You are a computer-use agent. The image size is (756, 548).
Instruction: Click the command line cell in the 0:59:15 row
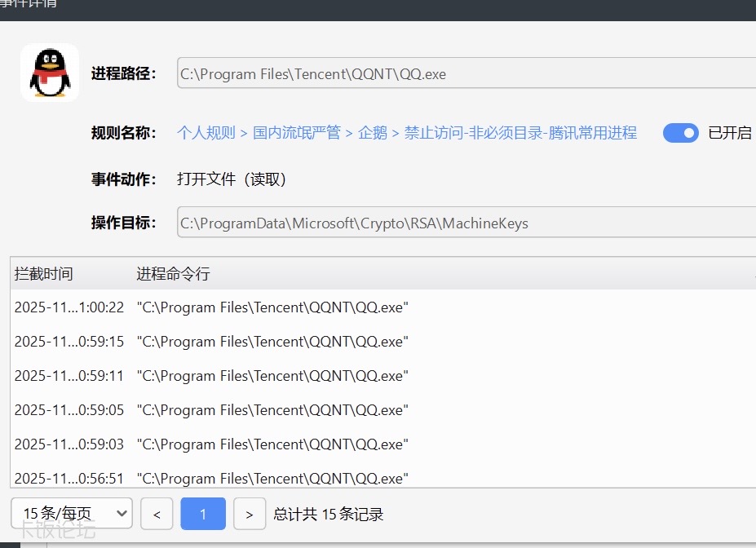pyautogui.click(x=272, y=341)
